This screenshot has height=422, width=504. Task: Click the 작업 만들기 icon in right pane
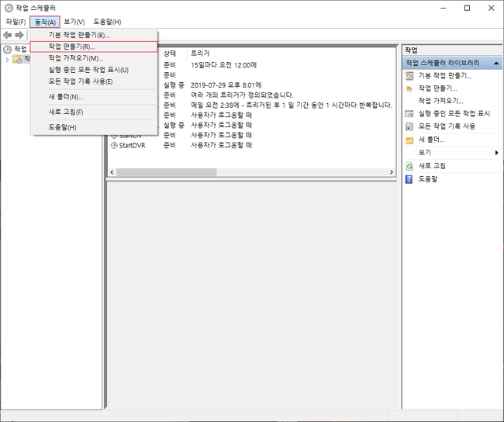[x=409, y=88]
